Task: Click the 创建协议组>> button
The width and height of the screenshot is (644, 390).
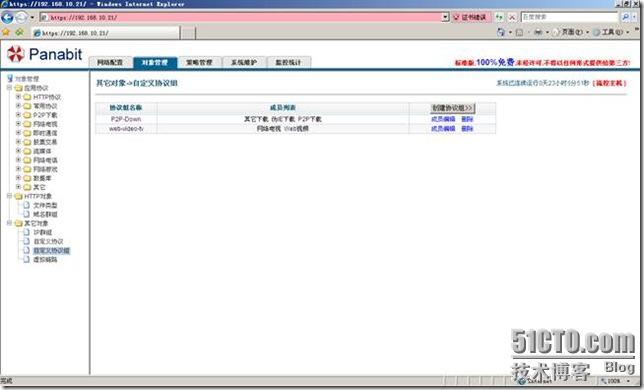Action: (452, 108)
